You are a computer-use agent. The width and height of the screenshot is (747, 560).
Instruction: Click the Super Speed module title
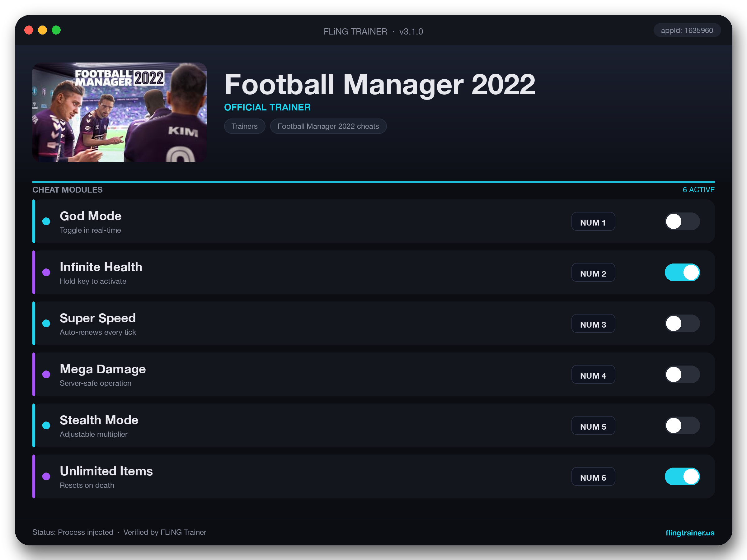point(98,318)
